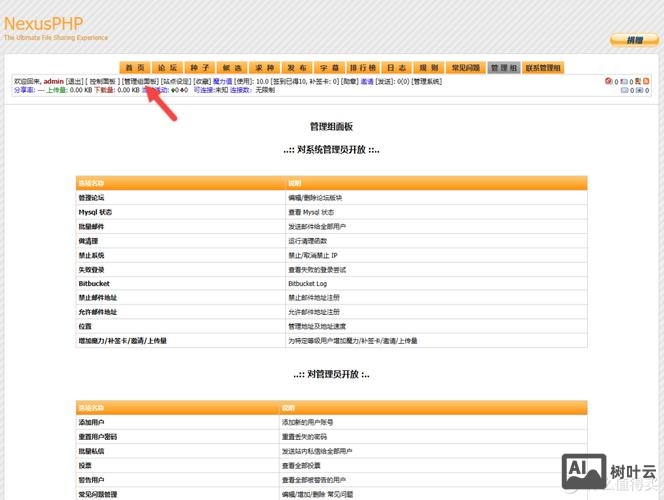
Task: Click the 勋章 link
Action: pos(349,81)
